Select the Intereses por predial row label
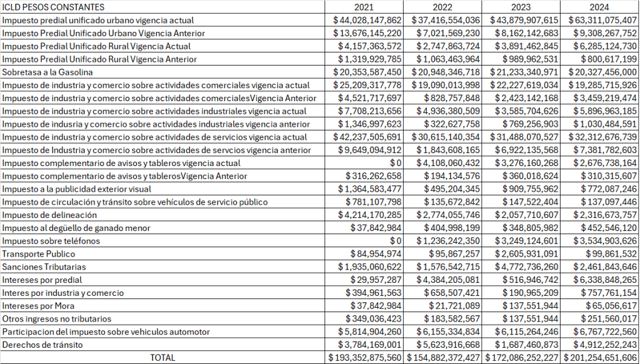Image resolution: width=640 pixels, height=364 pixels. pos(42,280)
